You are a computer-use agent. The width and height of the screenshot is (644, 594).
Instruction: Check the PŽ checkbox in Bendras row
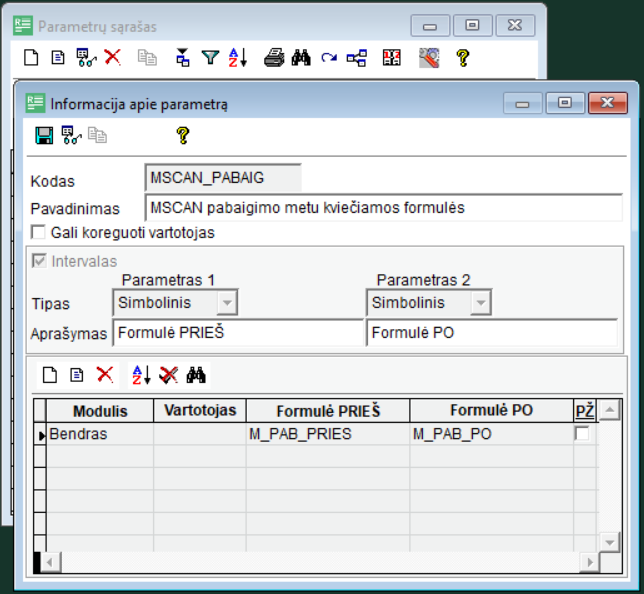click(581, 434)
